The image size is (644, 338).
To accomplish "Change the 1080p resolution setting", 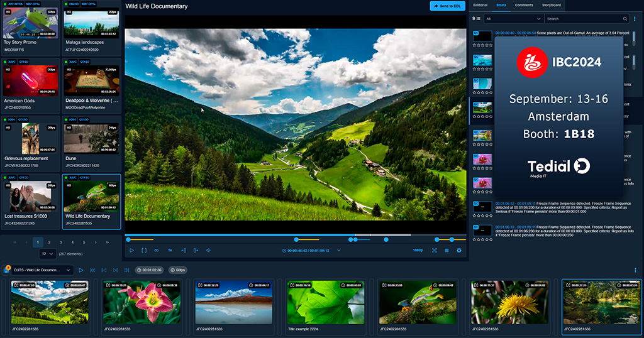I will coord(418,250).
